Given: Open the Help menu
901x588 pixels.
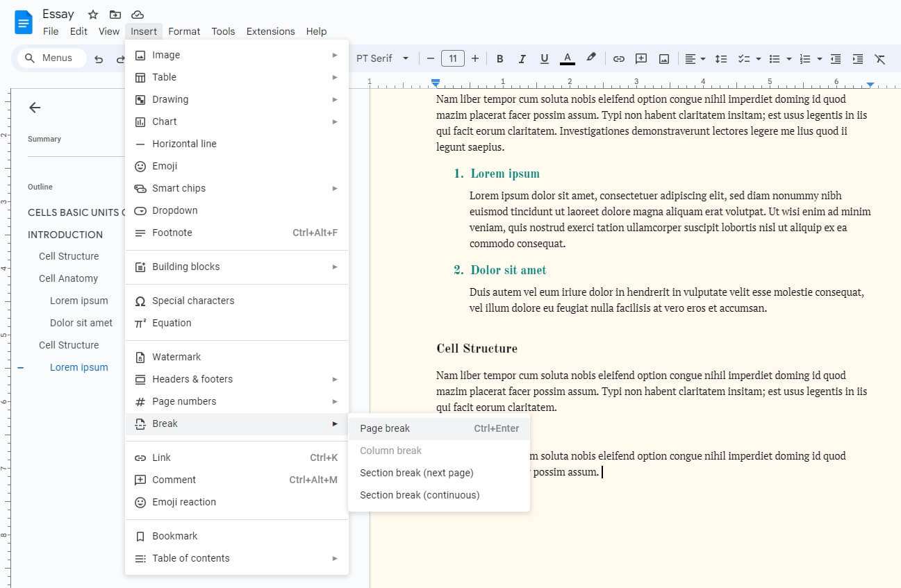Looking at the screenshot, I should [x=316, y=31].
